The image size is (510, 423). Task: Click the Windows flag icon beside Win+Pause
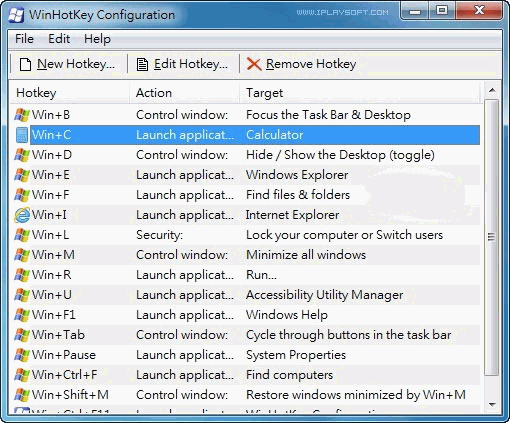pos(22,355)
